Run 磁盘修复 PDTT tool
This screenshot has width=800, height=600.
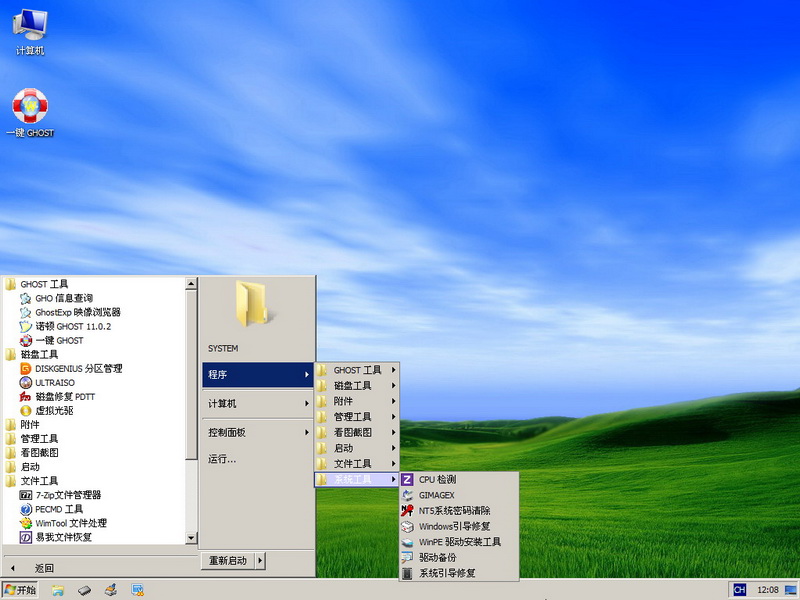click(x=57, y=396)
